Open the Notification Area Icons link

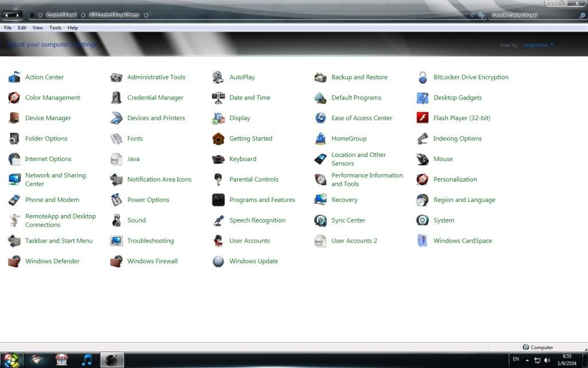coord(160,179)
